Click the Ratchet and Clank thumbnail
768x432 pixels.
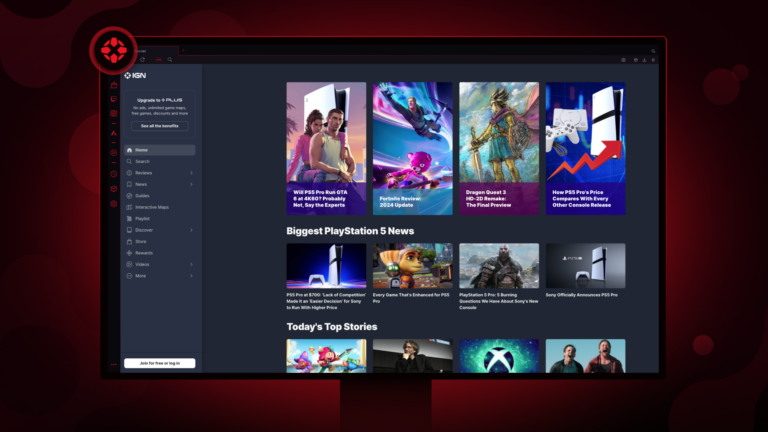(412, 265)
